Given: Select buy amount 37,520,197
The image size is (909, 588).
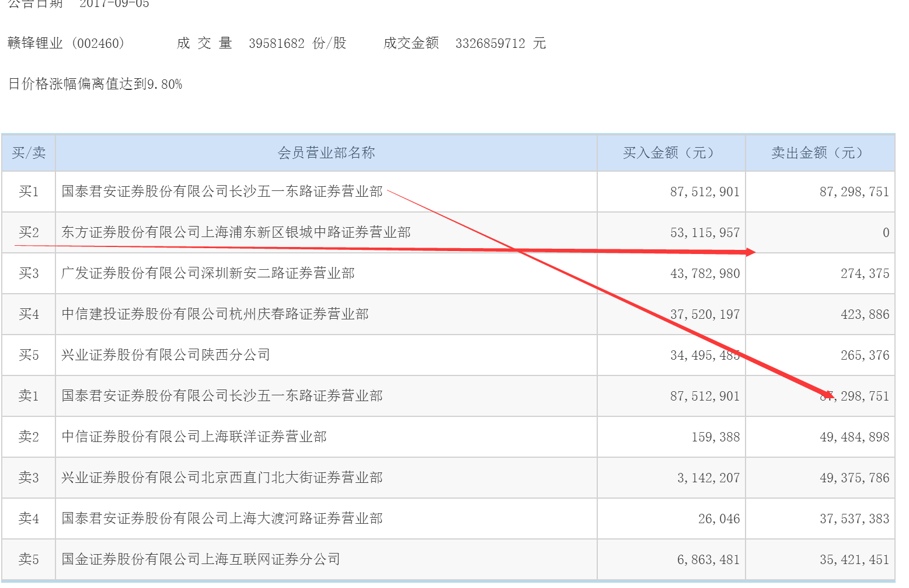Looking at the screenshot, I should [705, 315].
